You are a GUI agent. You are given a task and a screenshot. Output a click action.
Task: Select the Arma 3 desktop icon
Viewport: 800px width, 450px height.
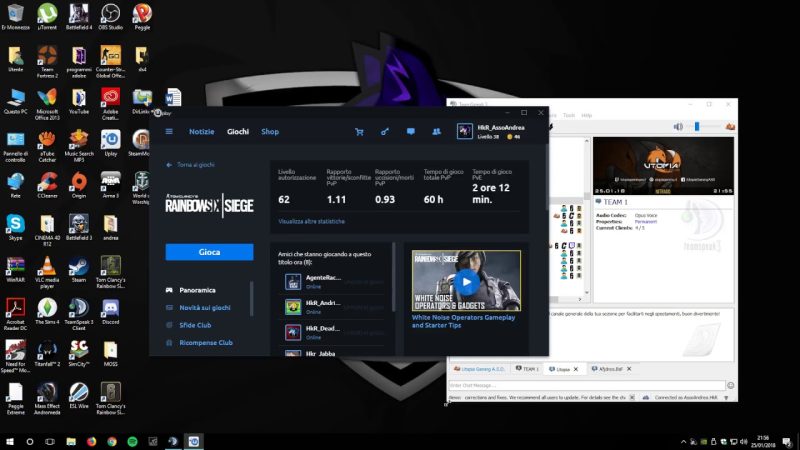pos(110,185)
